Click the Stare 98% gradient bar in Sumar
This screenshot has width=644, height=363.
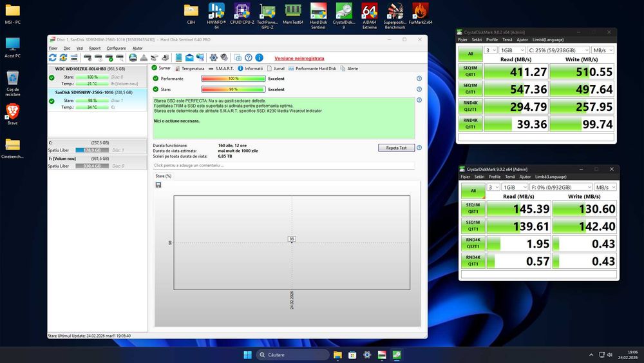(233, 89)
